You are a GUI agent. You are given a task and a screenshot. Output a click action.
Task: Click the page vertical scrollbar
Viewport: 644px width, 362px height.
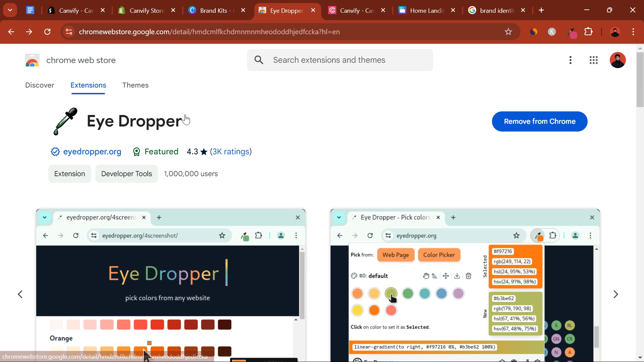pyautogui.click(x=640, y=80)
